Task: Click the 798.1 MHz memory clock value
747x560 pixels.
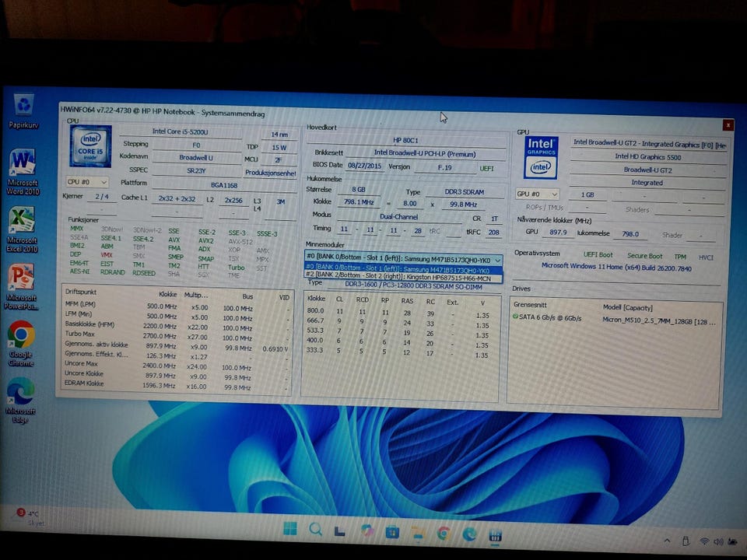Action: pos(359,202)
